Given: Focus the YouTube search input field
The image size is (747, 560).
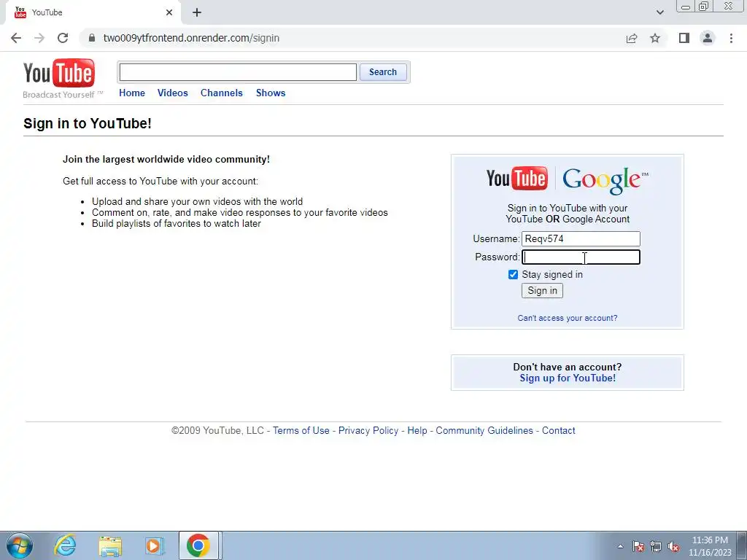Looking at the screenshot, I should [x=238, y=72].
